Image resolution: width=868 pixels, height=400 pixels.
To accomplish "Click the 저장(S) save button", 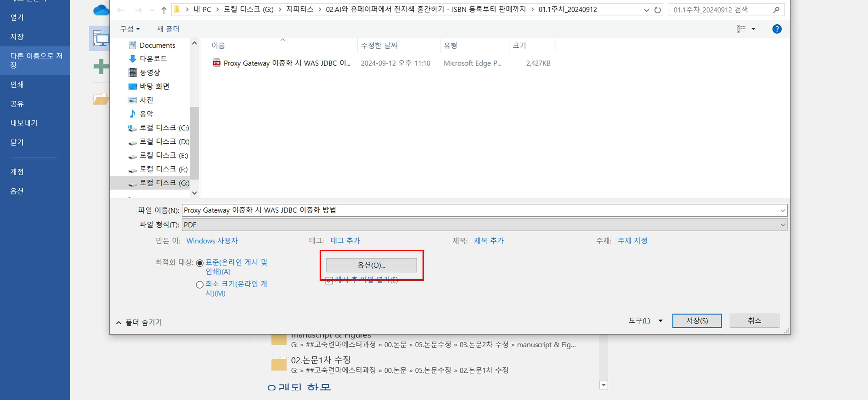I will pyautogui.click(x=697, y=321).
